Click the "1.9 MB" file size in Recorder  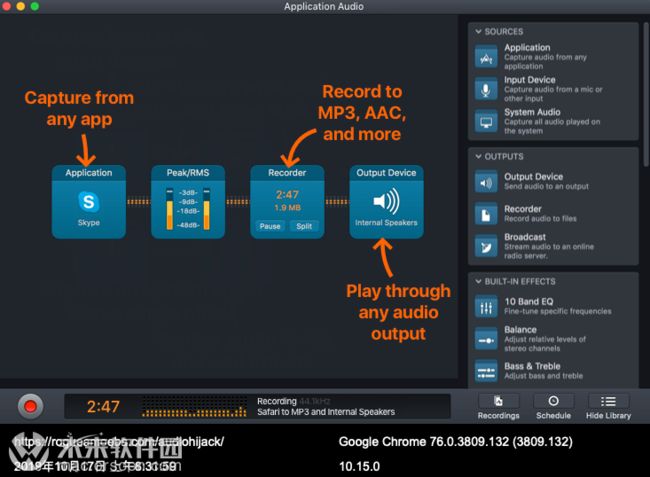287,208
